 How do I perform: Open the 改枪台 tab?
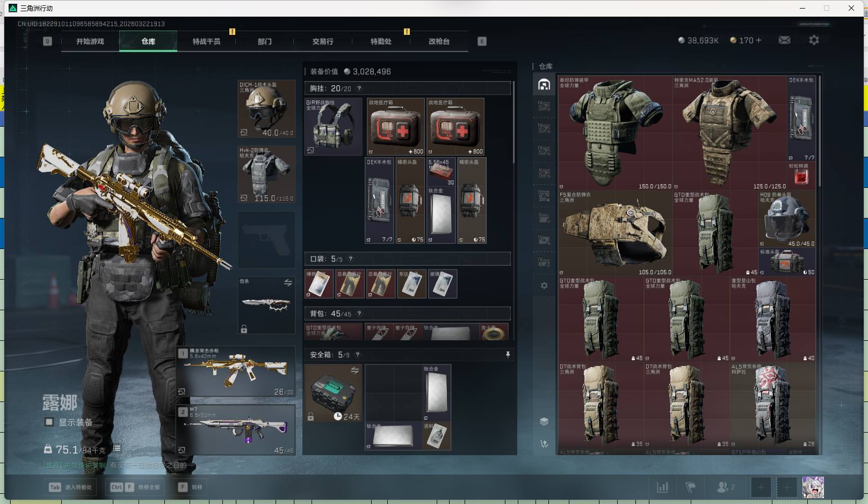pyautogui.click(x=439, y=41)
